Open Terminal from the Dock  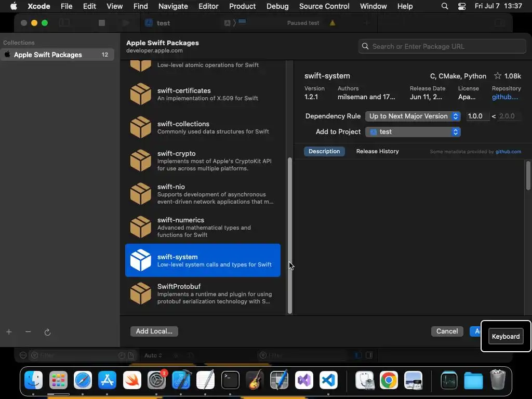230,380
